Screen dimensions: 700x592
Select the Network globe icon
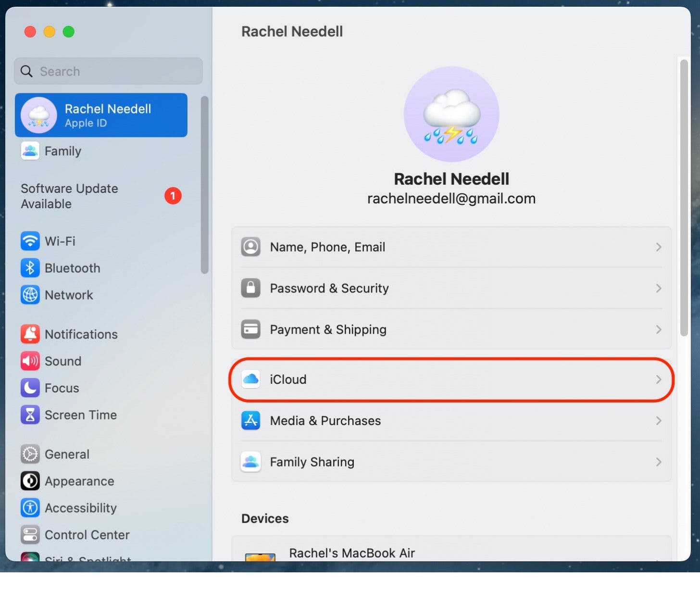tap(30, 295)
